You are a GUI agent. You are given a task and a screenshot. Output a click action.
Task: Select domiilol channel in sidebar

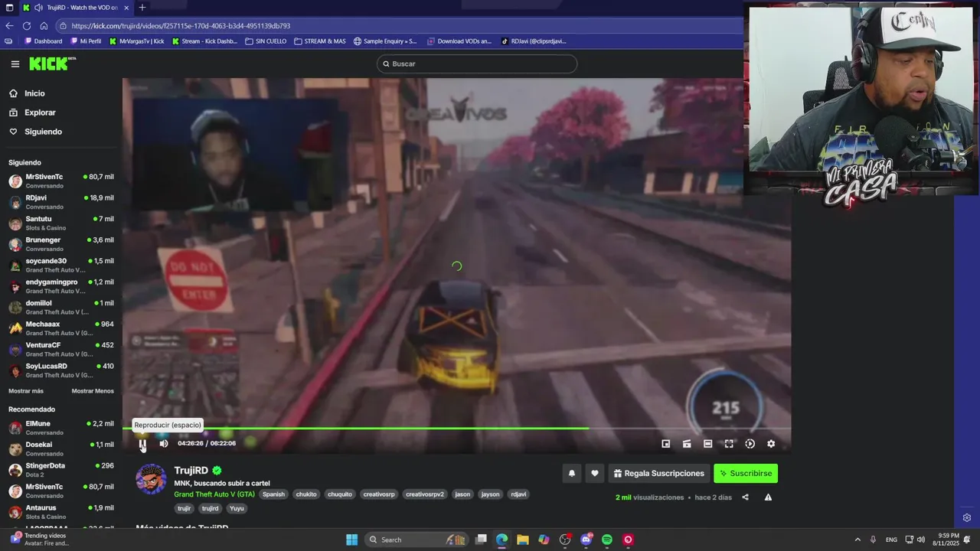pos(60,307)
